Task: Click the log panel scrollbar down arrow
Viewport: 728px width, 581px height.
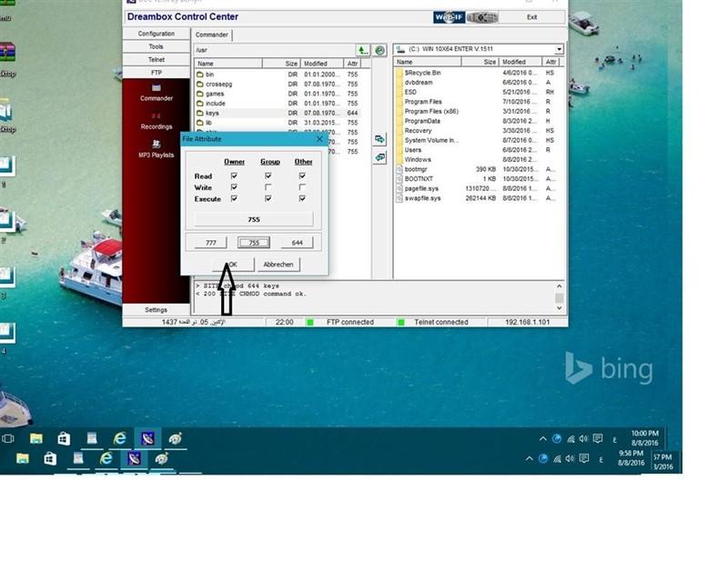Action: [559, 308]
